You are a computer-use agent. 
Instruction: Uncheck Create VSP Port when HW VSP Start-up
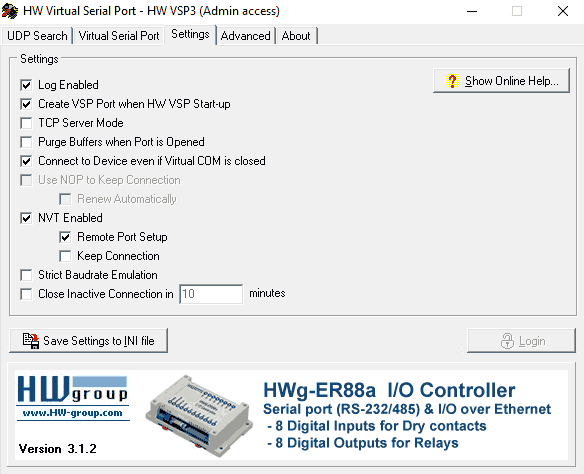pyautogui.click(x=26, y=104)
